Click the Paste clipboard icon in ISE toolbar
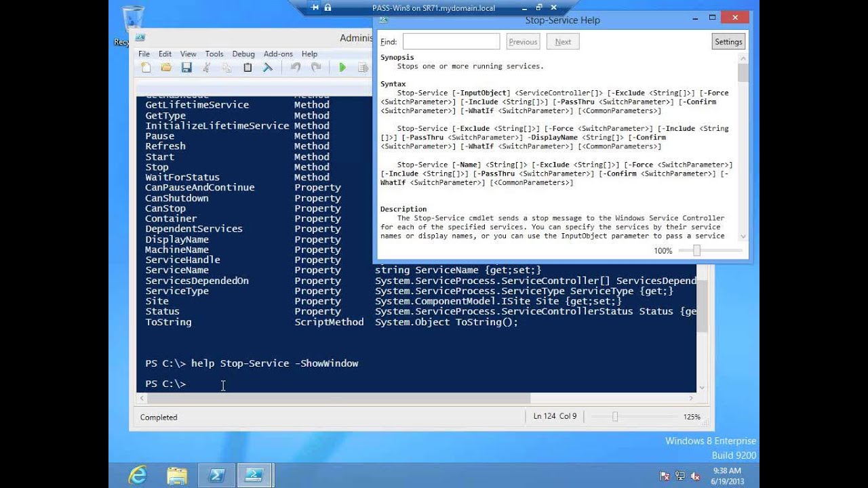This screenshot has width=868, height=488. pos(248,67)
